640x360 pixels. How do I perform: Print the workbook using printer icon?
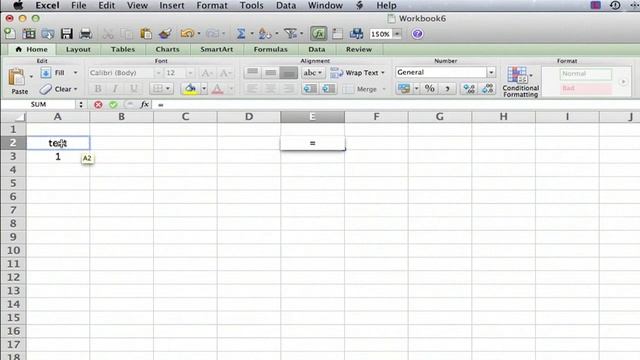point(86,33)
